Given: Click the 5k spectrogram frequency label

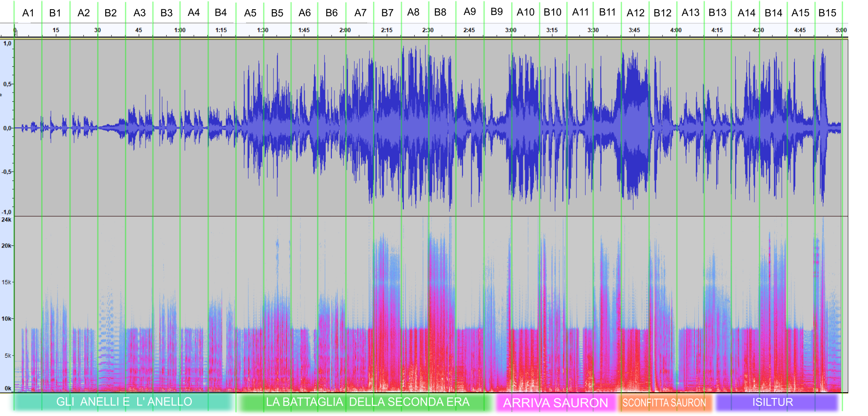Looking at the screenshot, I should tap(8, 355).
